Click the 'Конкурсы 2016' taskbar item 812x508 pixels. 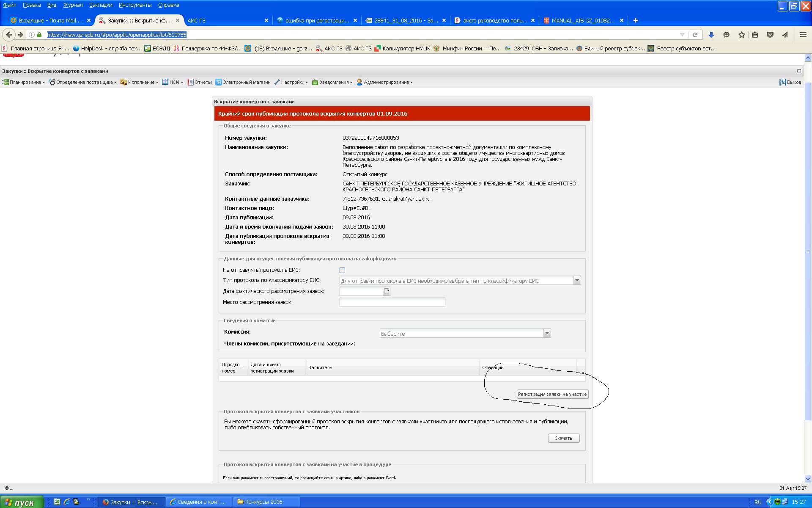pos(263,502)
